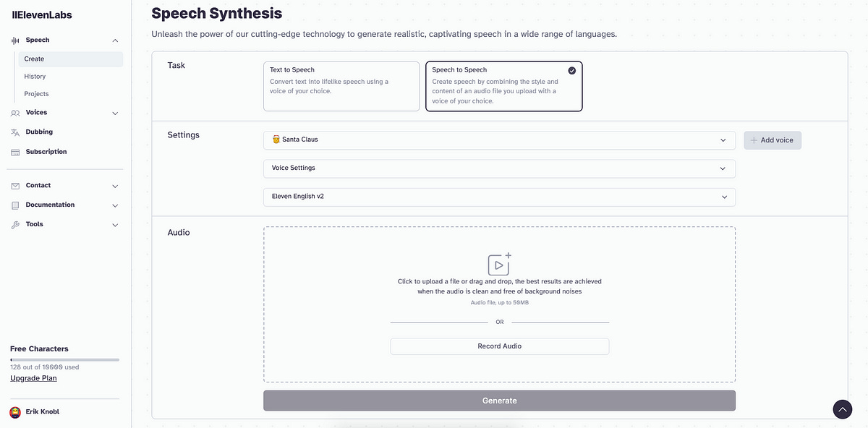The image size is (868, 428).
Task: Click the upload file icon in Audio area
Action: pyautogui.click(x=499, y=264)
